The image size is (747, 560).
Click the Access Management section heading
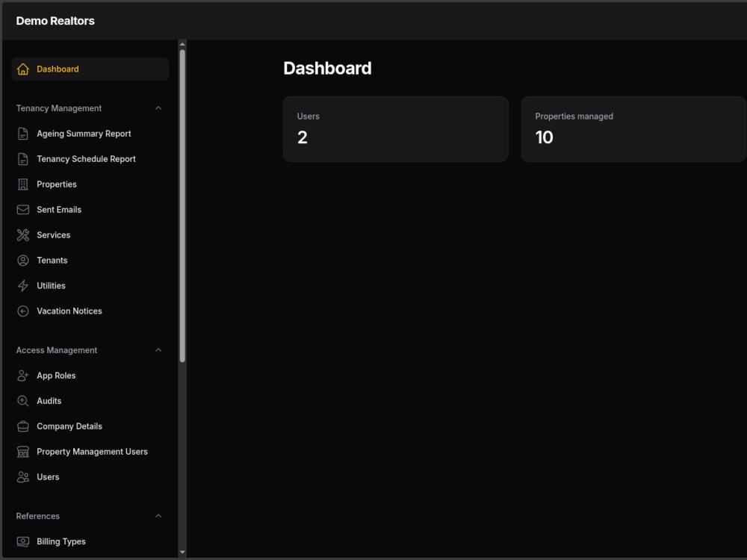point(57,350)
